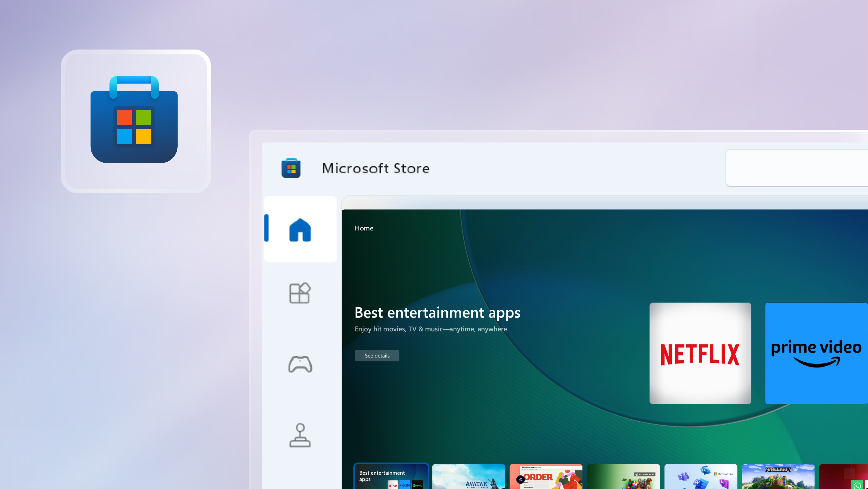Open the Arcade joystick section
This screenshot has height=489, width=868.
click(300, 435)
